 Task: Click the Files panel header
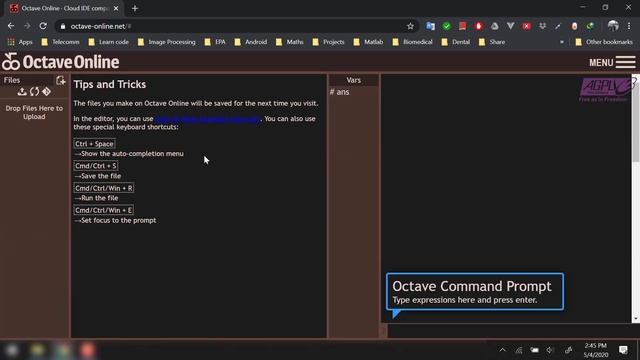pos(28,80)
